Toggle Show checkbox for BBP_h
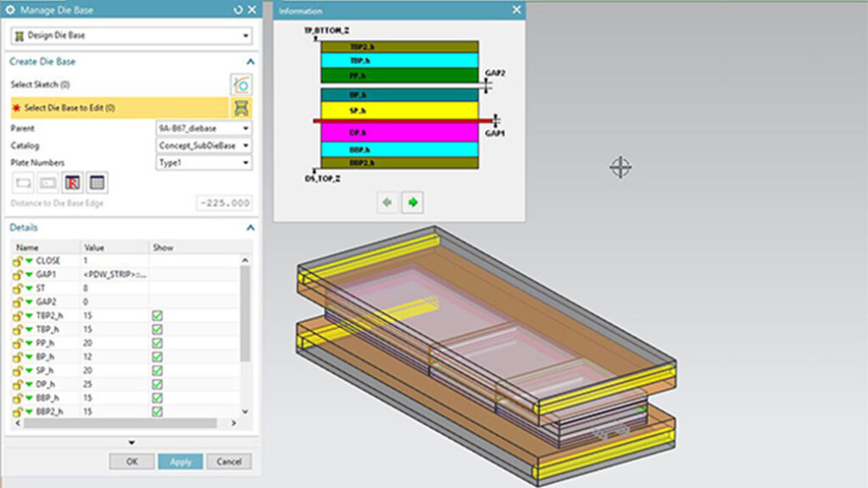The width and height of the screenshot is (868, 488). (x=159, y=397)
